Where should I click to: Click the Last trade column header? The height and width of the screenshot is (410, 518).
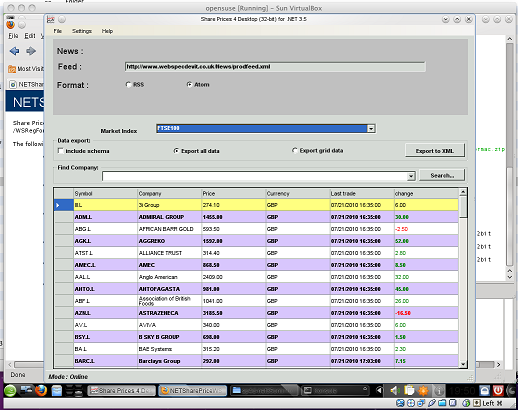[x=362, y=194]
